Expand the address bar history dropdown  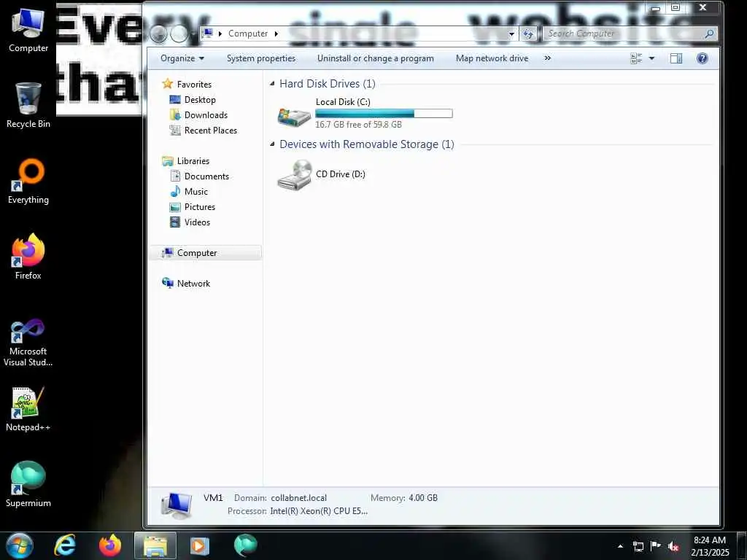(x=511, y=34)
